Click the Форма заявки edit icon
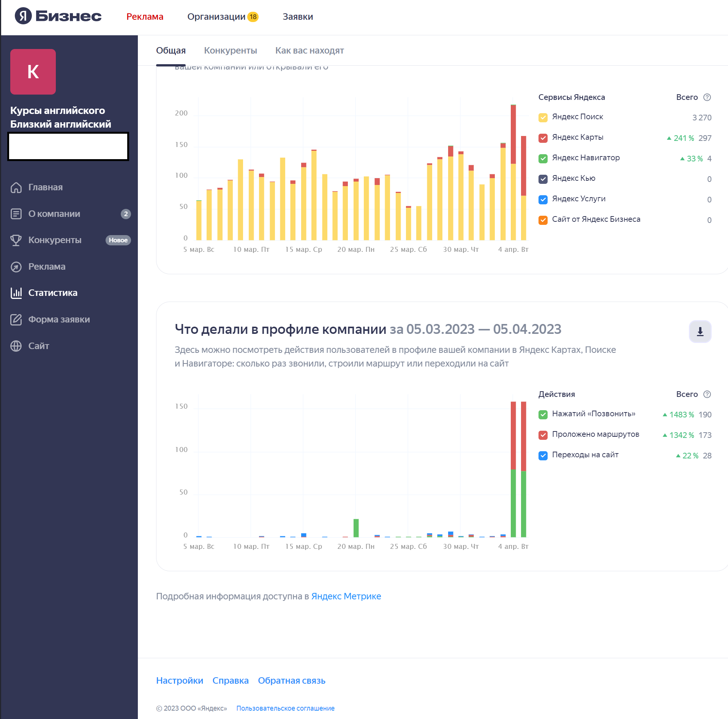Screen dimensions: 728x719 [x=16, y=319]
